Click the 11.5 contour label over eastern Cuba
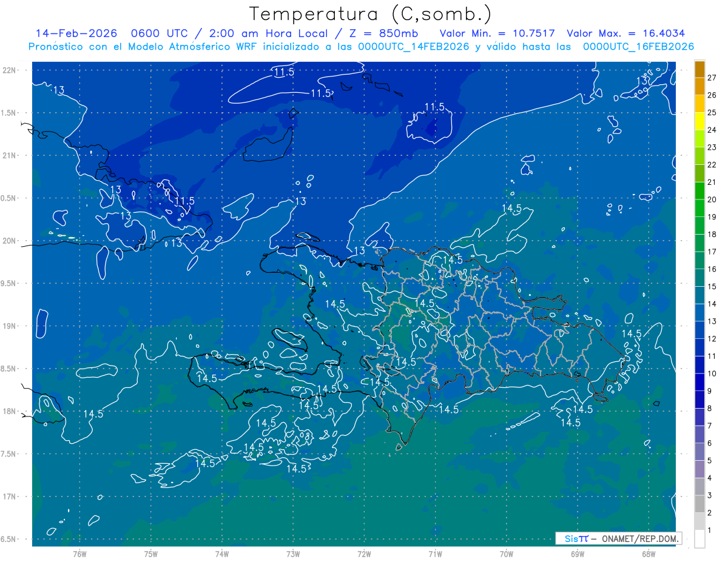The width and height of the screenshot is (728, 562). click(184, 201)
